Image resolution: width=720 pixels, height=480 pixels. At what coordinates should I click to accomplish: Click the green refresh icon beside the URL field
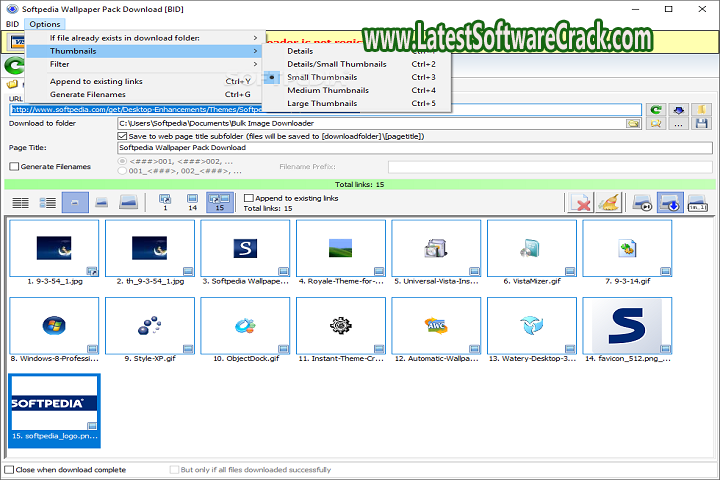656,110
